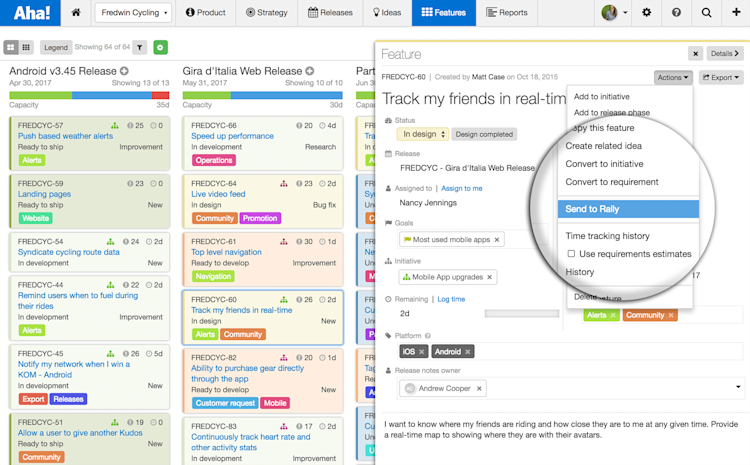
Task: Click the initiative icon on FREDCYC-64 card
Action: (x=284, y=183)
